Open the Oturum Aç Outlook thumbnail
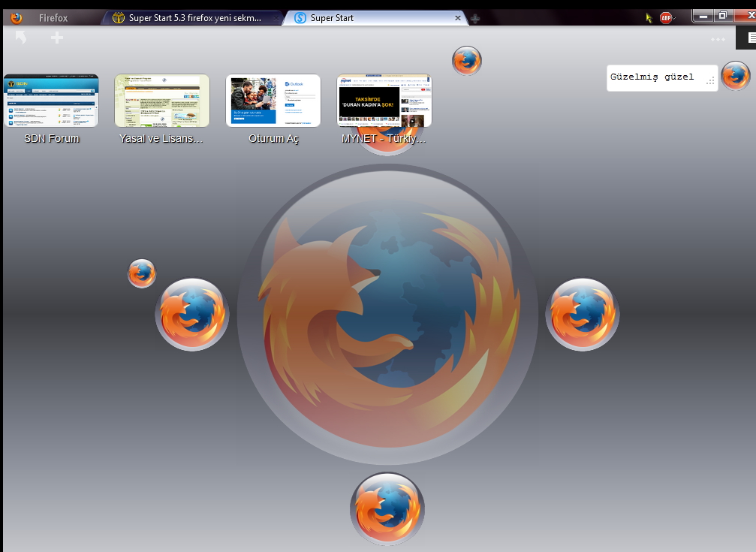756x552 pixels. pyautogui.click(x=273, y=101)
